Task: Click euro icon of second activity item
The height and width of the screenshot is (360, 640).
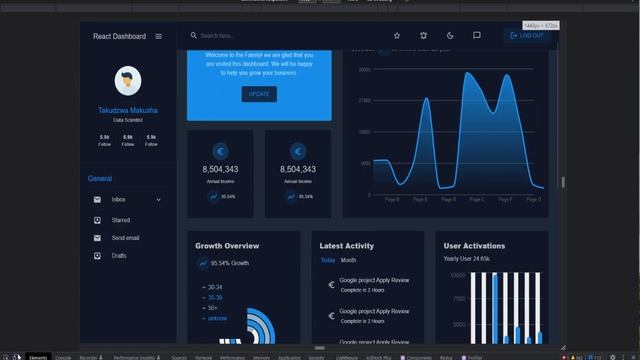Action: coord(331,316)
